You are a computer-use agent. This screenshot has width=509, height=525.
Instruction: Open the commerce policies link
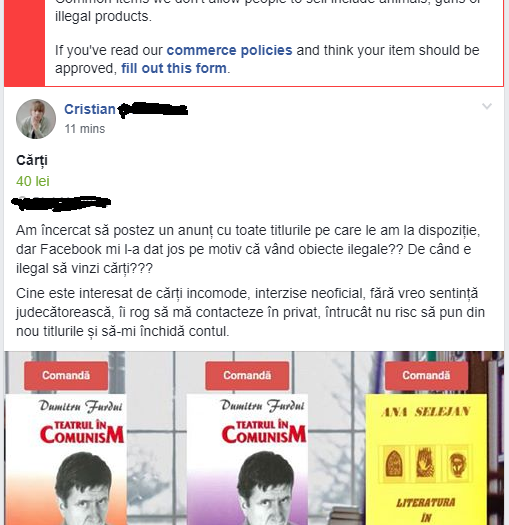point(229,50)
